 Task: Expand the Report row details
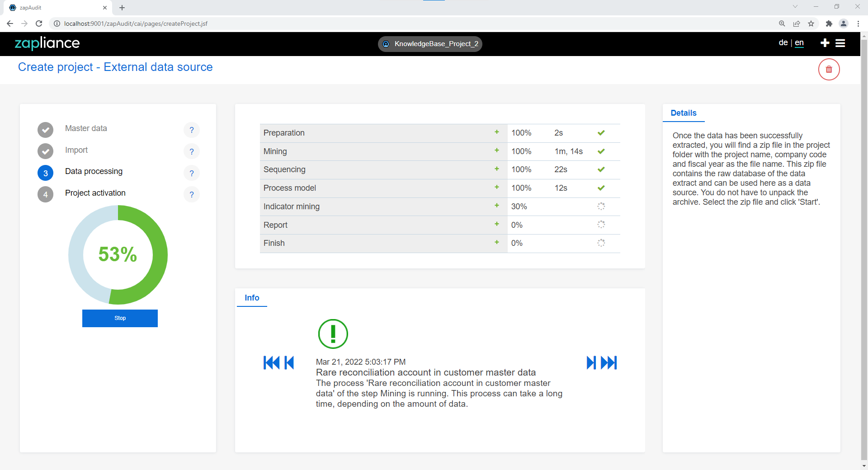(497, 224)
